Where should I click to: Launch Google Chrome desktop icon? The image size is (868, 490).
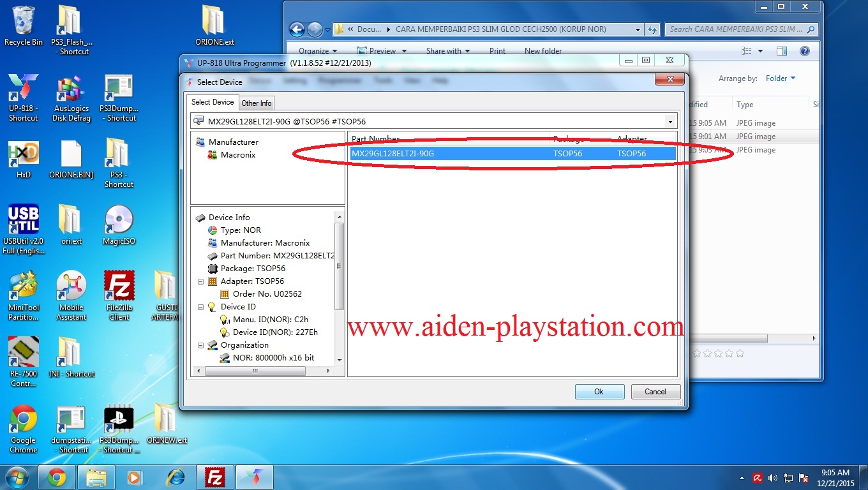tap(24, 429)
